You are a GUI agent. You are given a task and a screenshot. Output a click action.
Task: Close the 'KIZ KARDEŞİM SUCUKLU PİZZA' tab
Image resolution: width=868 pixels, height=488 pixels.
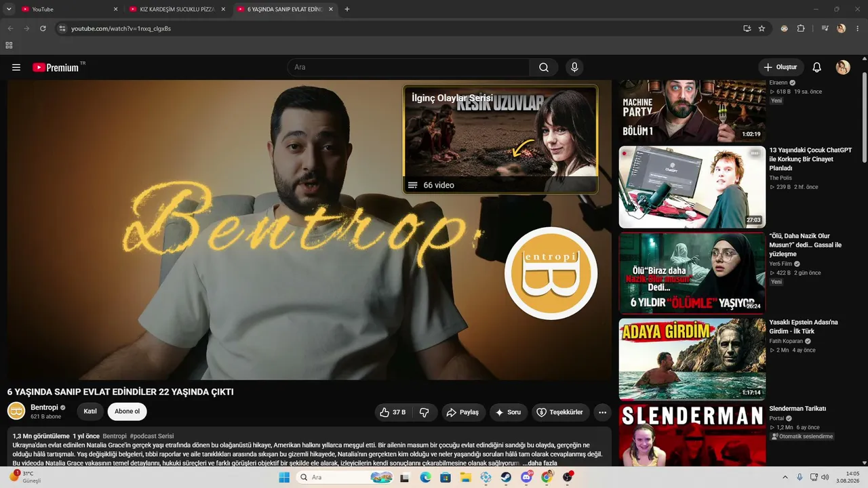click(x=223, y=9)
